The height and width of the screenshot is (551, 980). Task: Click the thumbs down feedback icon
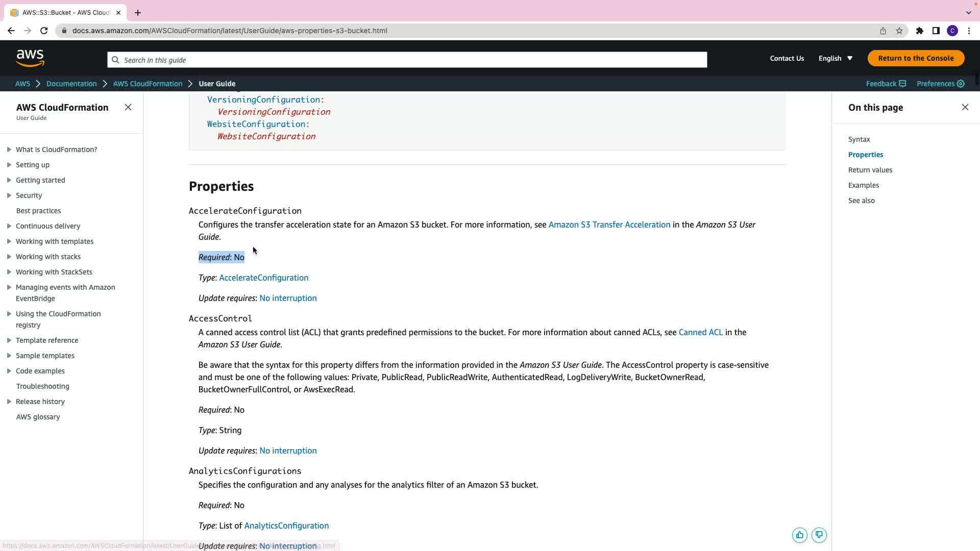[819, 535]
